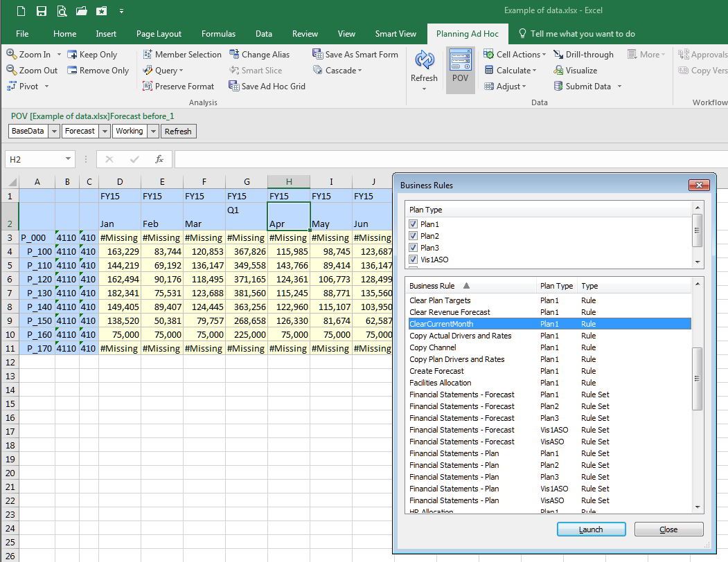Open Member Selection tool

point(181,54)
